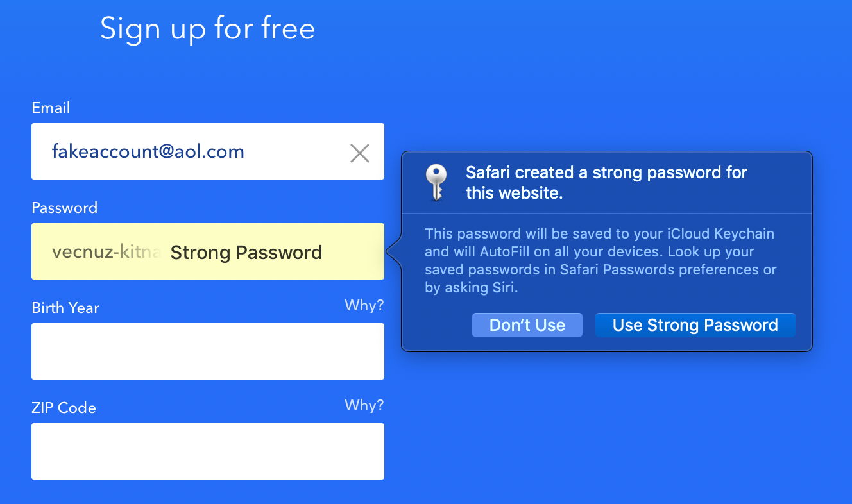Focus the empty ZIP Code field
The height and width of the screenshot is (504, 852).
coord(208,451)
